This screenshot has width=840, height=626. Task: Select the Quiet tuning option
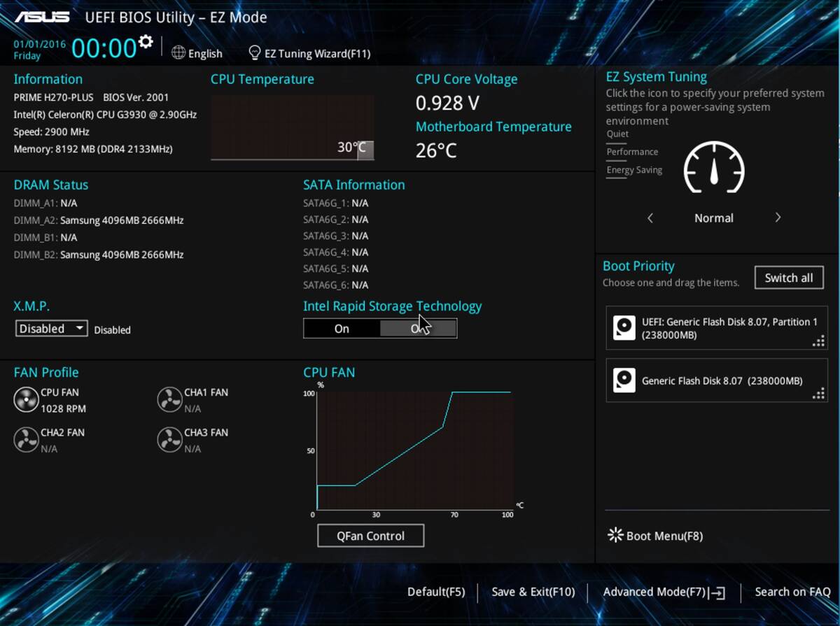[x=617, y=134]
